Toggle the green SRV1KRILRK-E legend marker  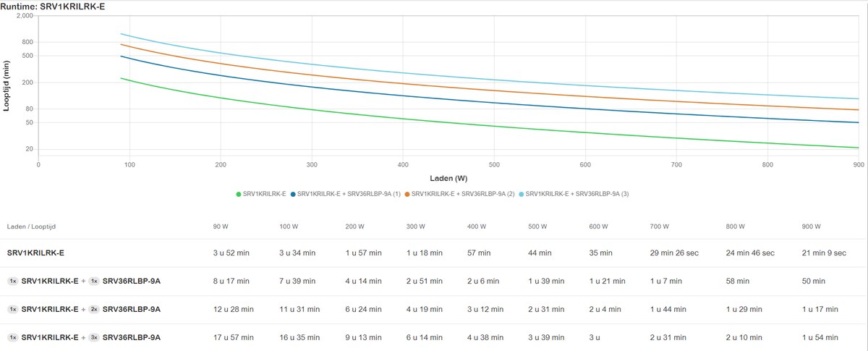(x=239, y=194)
